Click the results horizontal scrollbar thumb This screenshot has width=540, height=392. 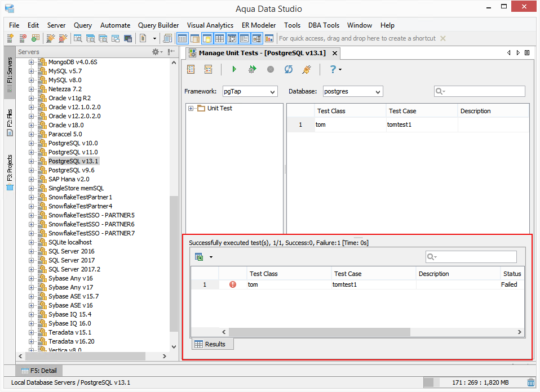319,332
